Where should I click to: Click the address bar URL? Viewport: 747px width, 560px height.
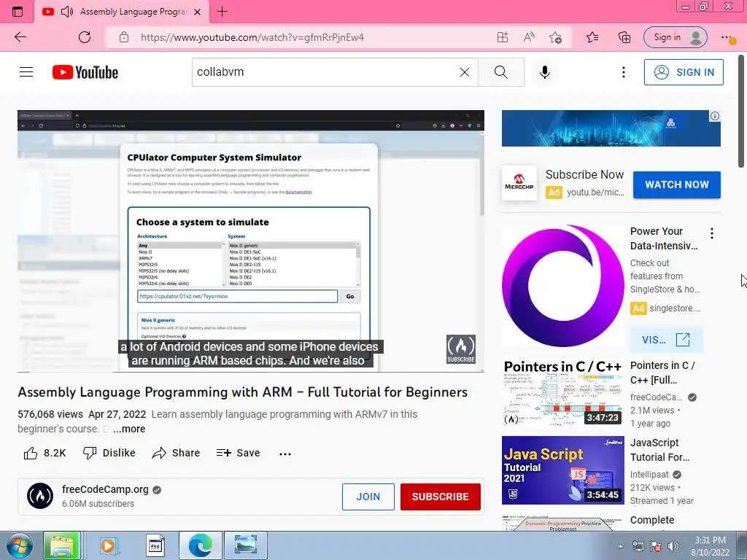(x=252, y=37)
